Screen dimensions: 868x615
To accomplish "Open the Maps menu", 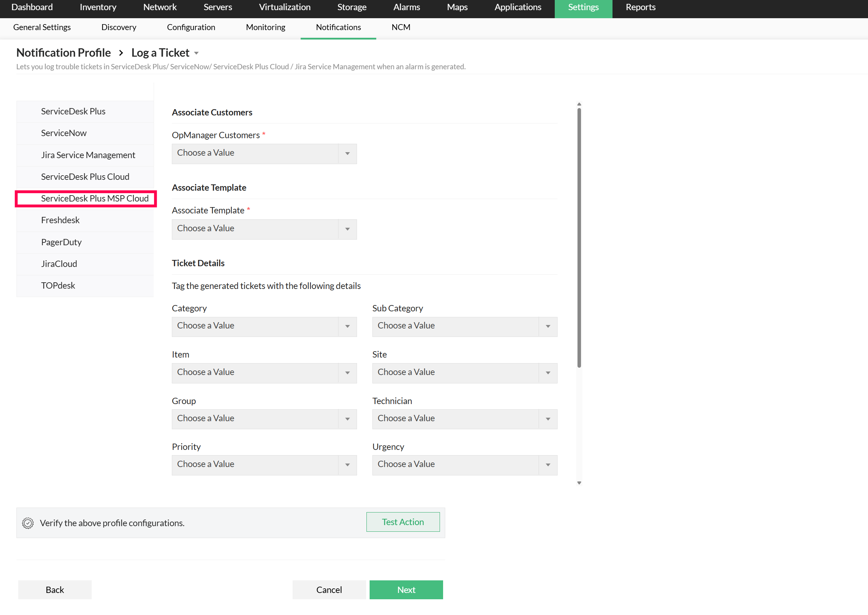I will pos(457,7).
